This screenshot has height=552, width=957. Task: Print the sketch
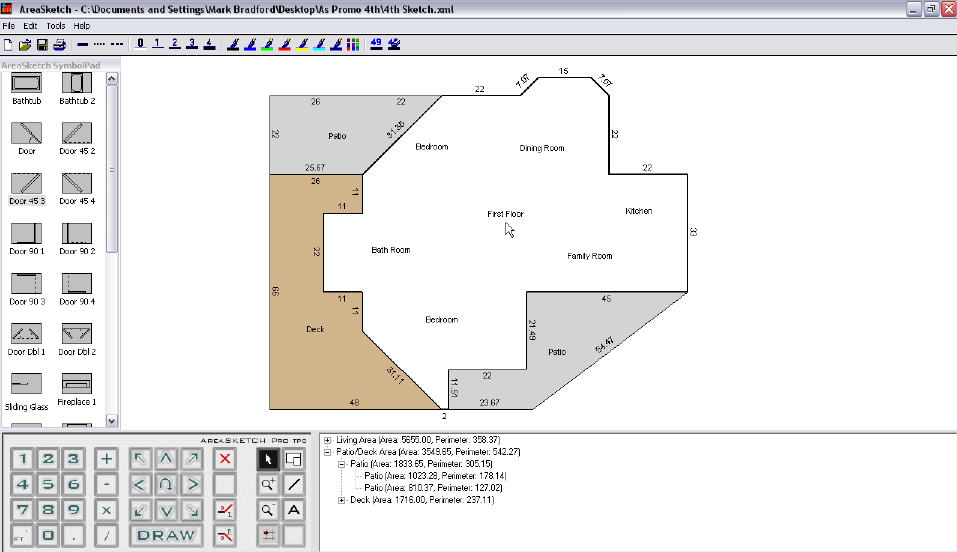pos(59,44)
